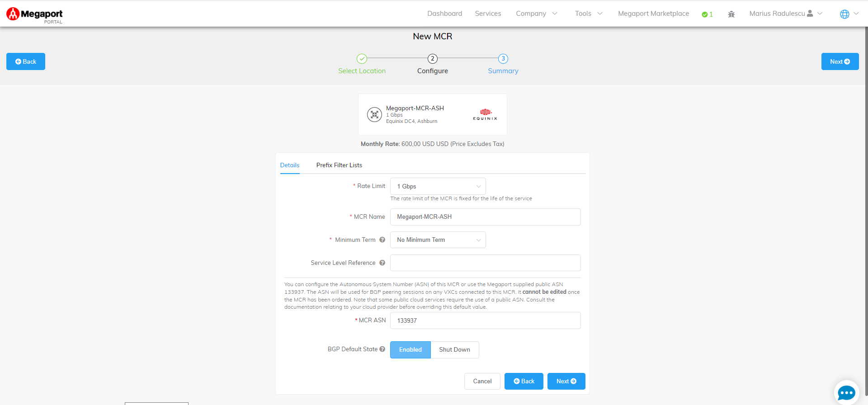Open the Minimum Term dropdown

tap(438, 240)
